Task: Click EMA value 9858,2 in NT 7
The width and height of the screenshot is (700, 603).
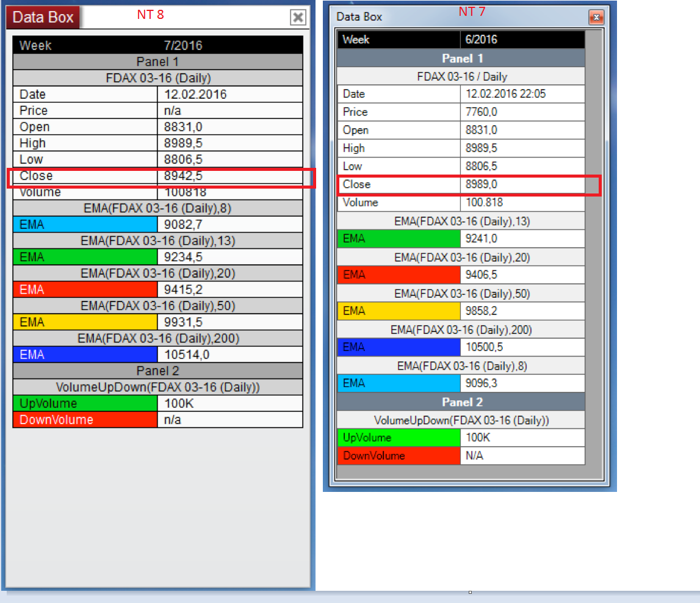Action: [522, 311]
